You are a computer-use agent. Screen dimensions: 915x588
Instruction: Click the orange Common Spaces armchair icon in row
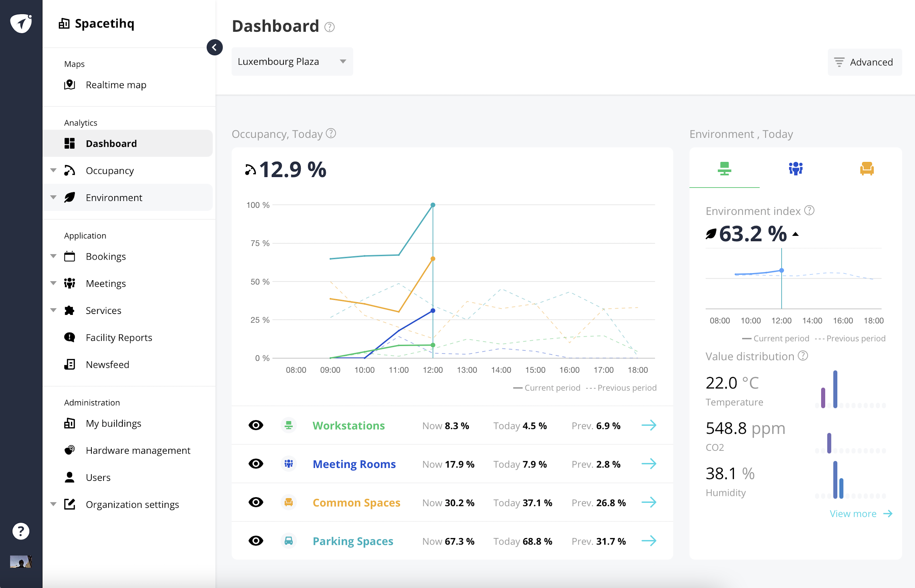click(289, 502)
